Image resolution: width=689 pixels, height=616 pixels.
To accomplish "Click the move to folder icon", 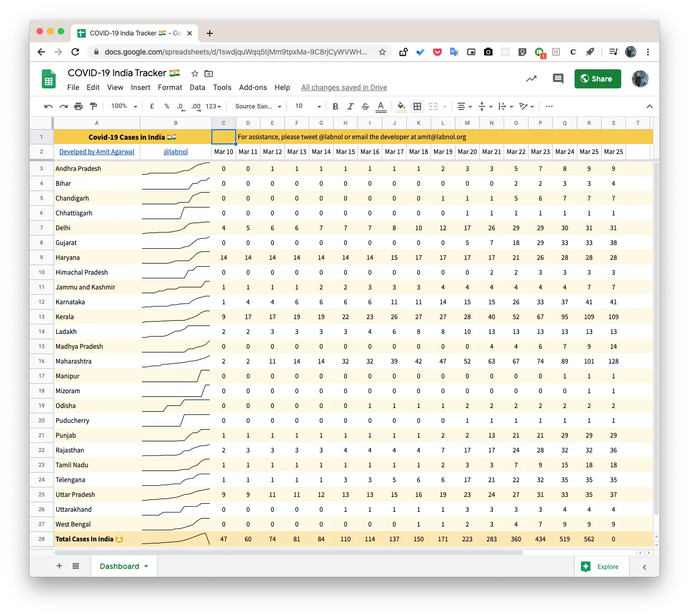I will (209, 74).
